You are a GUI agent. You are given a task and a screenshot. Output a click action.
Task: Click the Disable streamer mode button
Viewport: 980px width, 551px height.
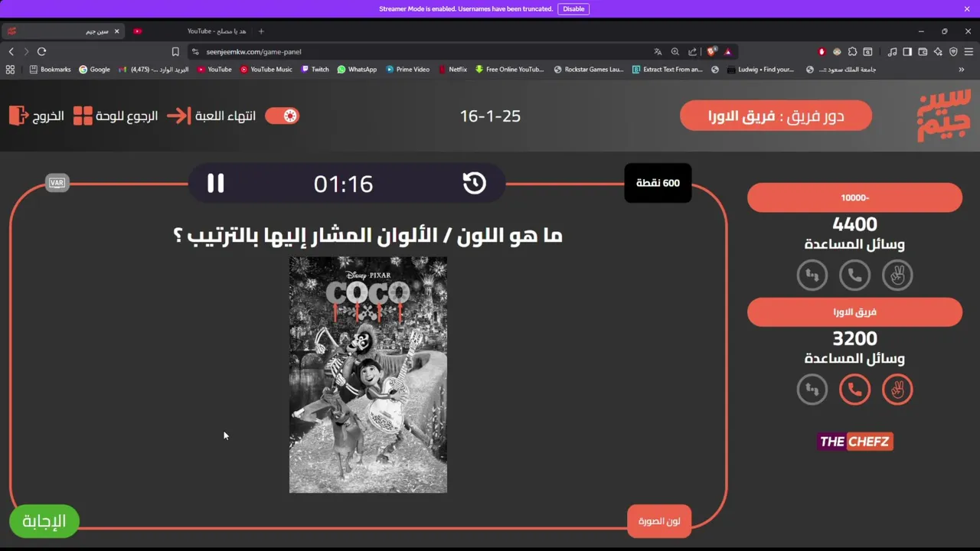[573, 9]
